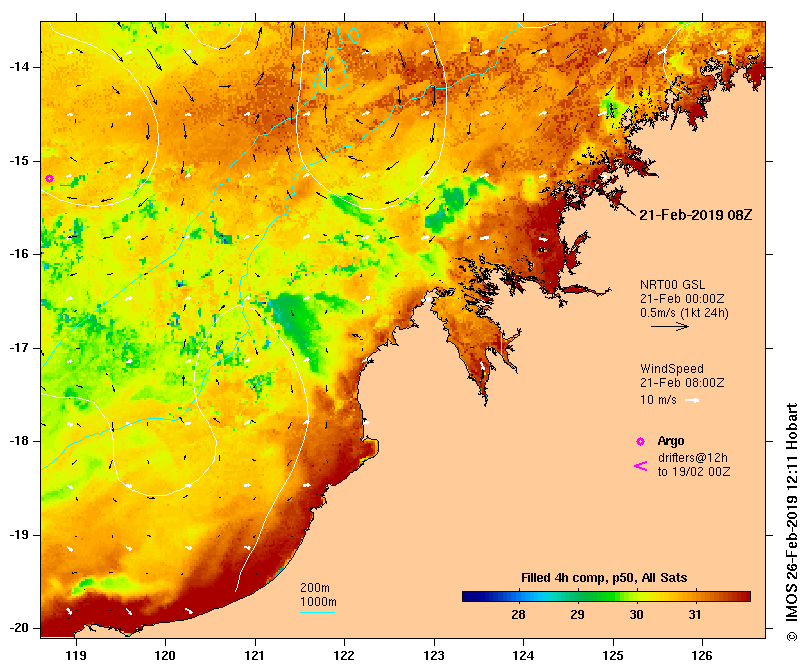The height and width of the screenshot is (672, 809).
Task: Click the 122 longitude axis label
Action: 344,656
